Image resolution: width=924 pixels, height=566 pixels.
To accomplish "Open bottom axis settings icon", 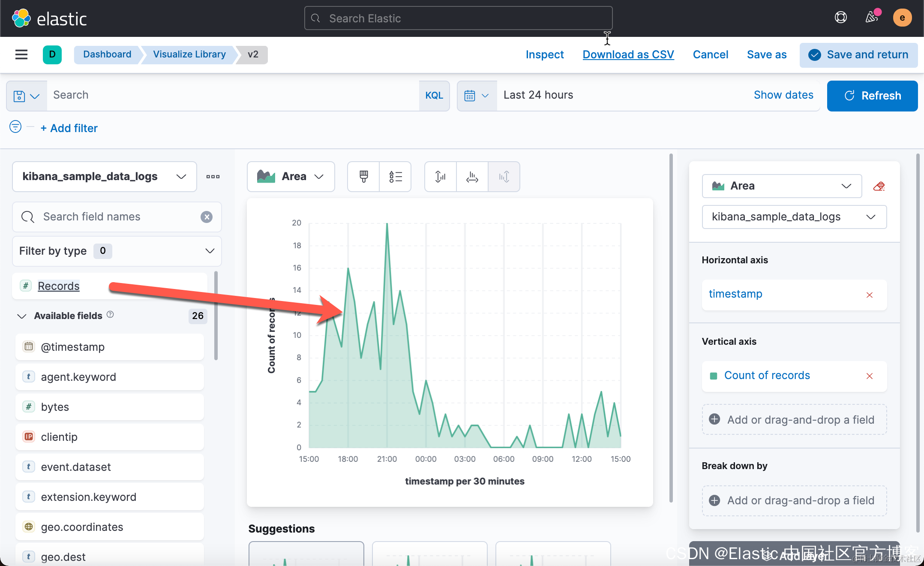I will tap(472, 177).
